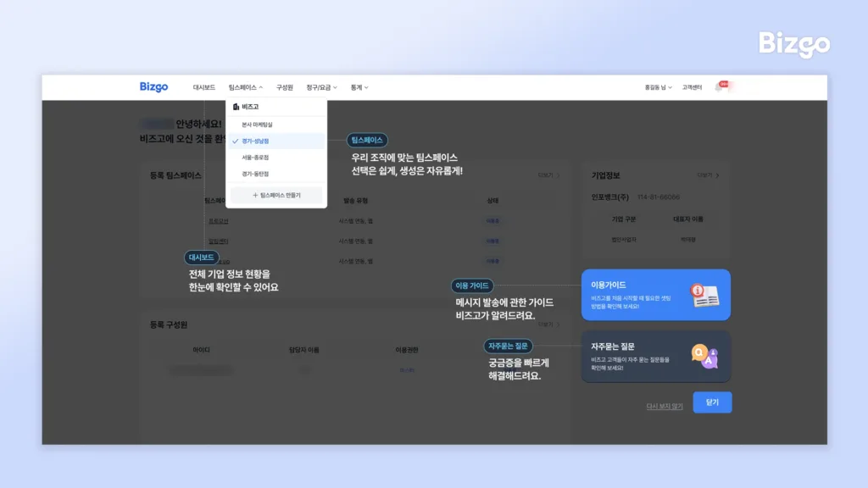Click the 기업정보 heading
Viewport: 868px width, 488px height.
[605, 175]
